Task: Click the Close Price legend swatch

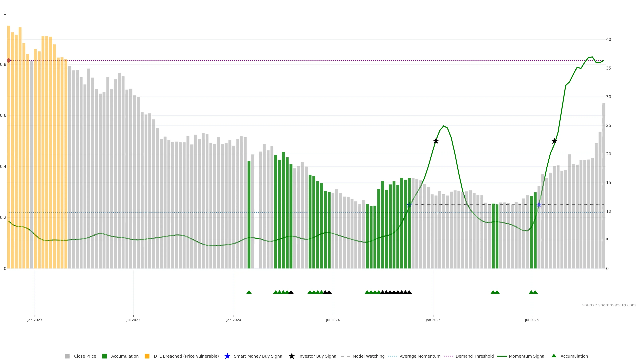Action: point(67,356)
